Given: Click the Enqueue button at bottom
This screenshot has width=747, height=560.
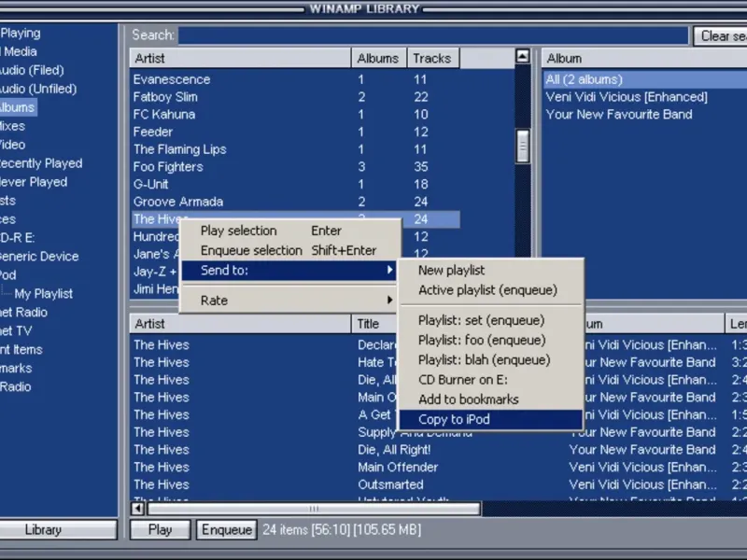Looking at the screenshot, I should coord(227,529).
